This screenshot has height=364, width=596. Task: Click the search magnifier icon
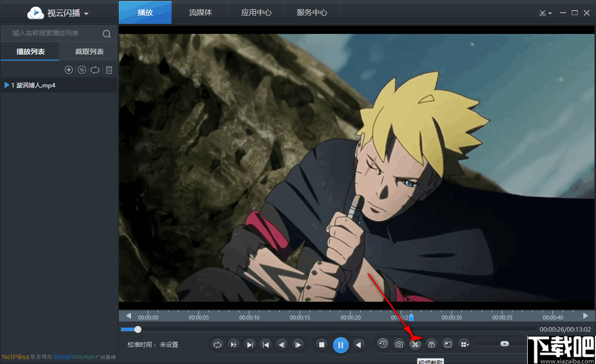(x=107, y=34)
